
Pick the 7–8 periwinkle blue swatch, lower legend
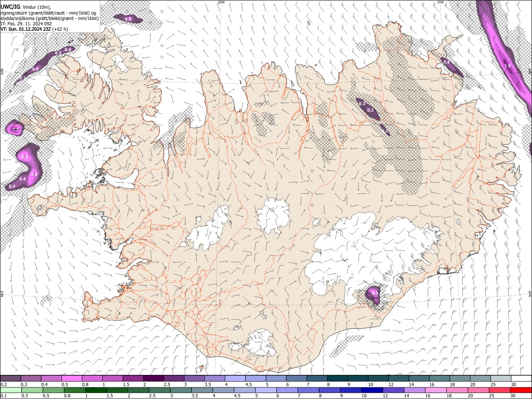(308, 390)
